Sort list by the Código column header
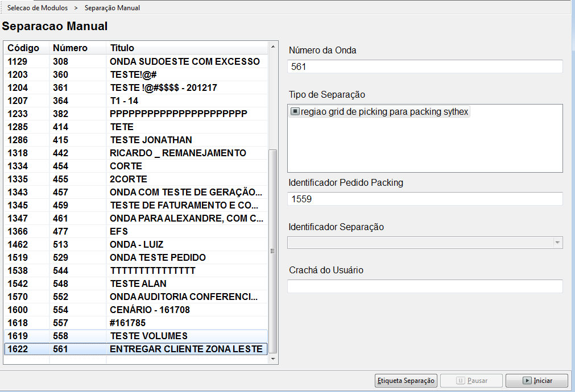 tap(23, 48)
